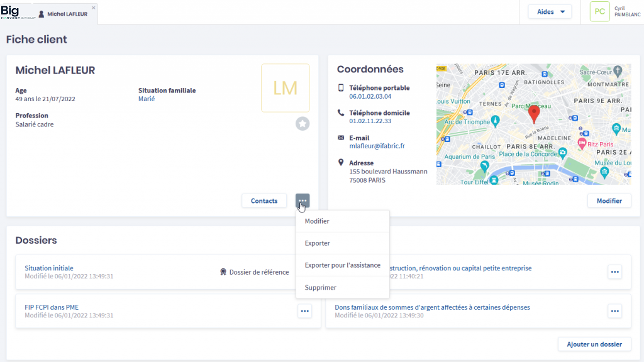Toggle the favorite star for Michel LAFLEUR
This screenshot has width=644, height=362.
303,124
